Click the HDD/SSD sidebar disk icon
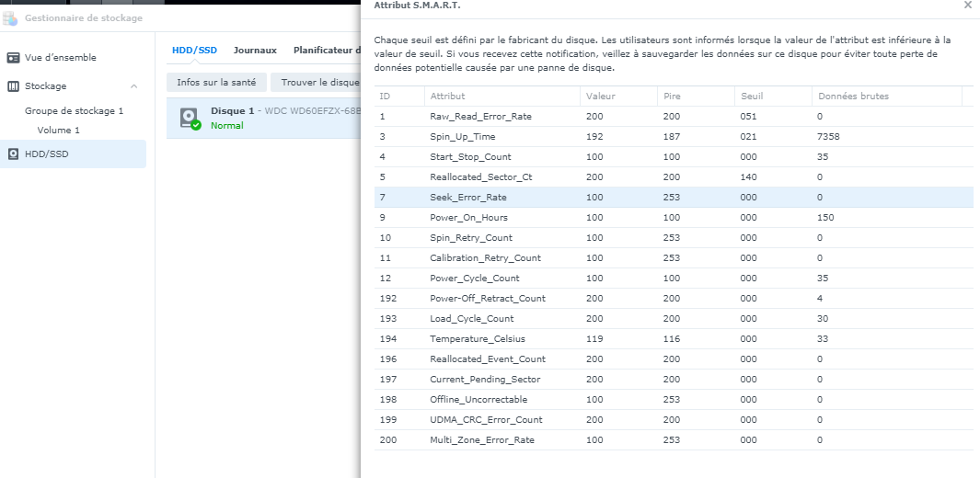This screenshot has width=980, height=478. tap(13, 154)
